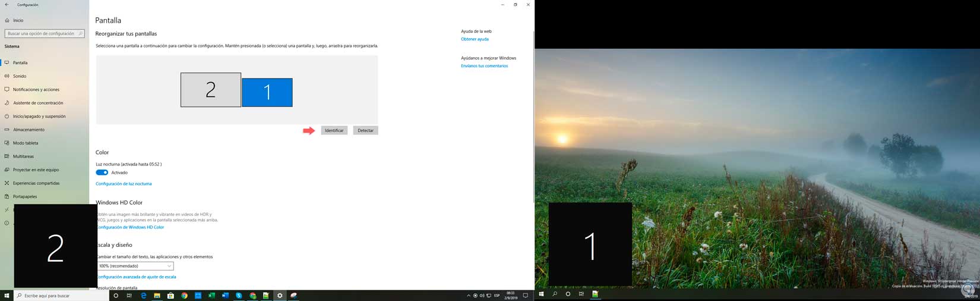Launch Google Chrome from the taskbar
This screenshot has width=980, height=301.
[x=184, y=296]
